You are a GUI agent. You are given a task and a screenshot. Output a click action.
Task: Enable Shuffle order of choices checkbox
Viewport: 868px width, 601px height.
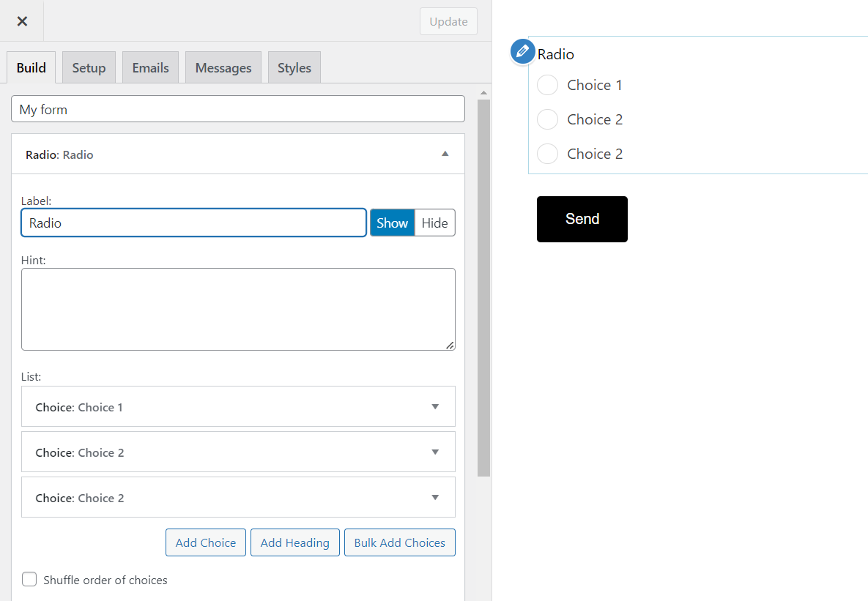[x=29, y=580]
